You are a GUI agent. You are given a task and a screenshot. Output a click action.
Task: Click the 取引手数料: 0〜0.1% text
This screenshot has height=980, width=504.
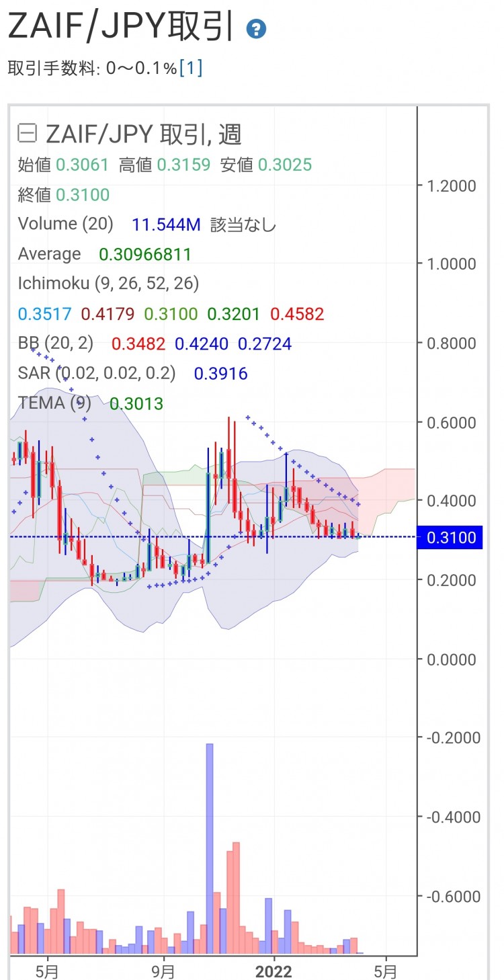(92, 68)
